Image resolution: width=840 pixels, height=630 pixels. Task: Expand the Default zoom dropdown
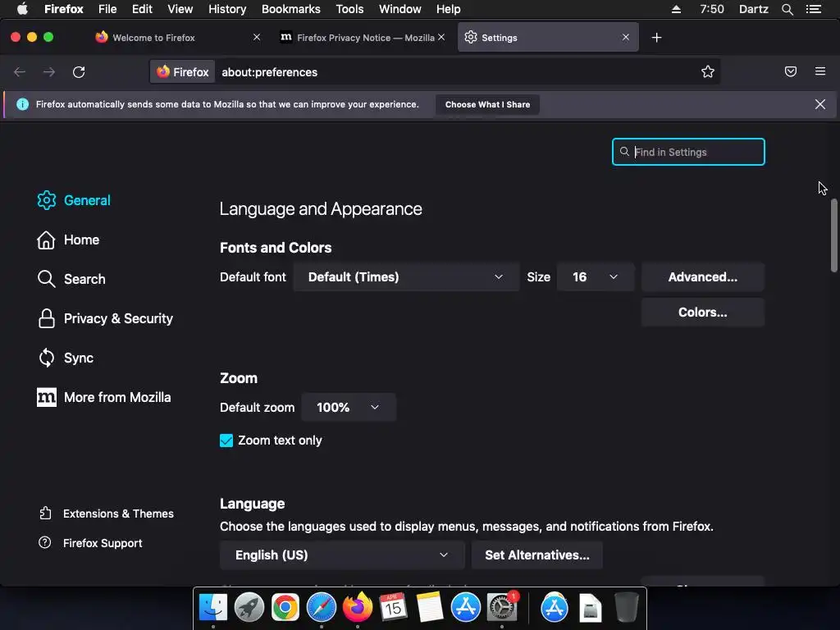pyautogui.click(x=349, y=407)
